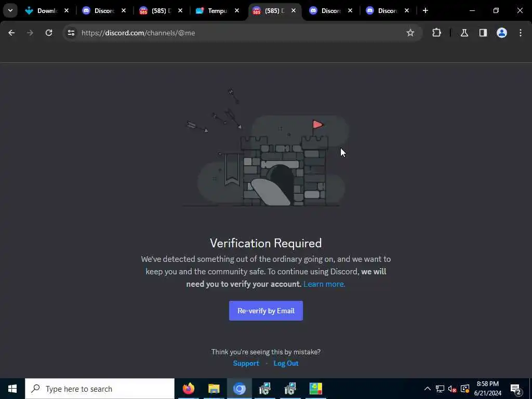
Task: Click the Chrome taskbar icon
Action: (x=239, y=389)
